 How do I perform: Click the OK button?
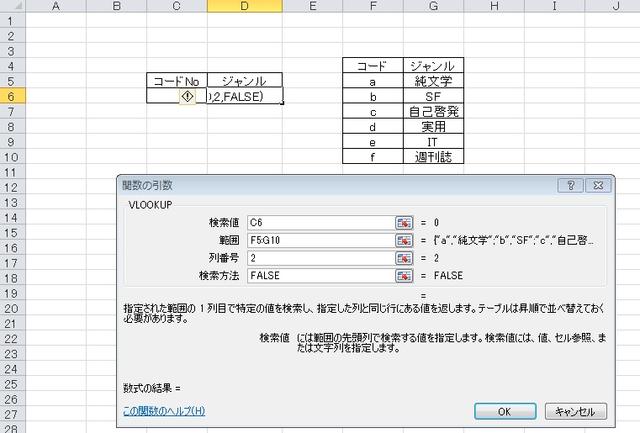[x=505, y=411]
